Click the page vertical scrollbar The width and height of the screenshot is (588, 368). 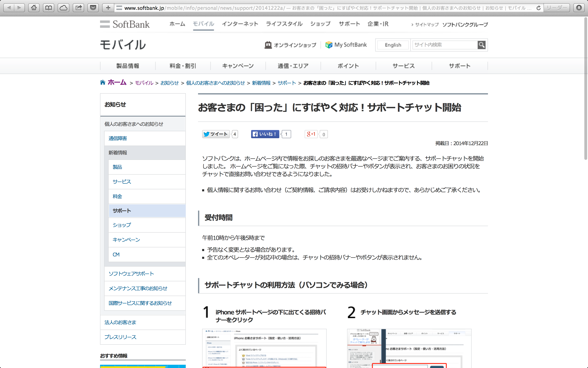click(586, 89)
